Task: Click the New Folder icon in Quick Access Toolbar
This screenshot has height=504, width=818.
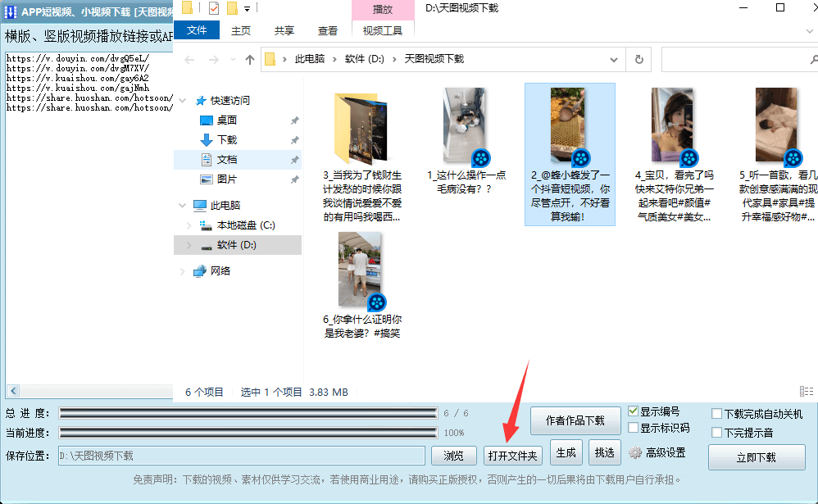Action: [187, 8]
